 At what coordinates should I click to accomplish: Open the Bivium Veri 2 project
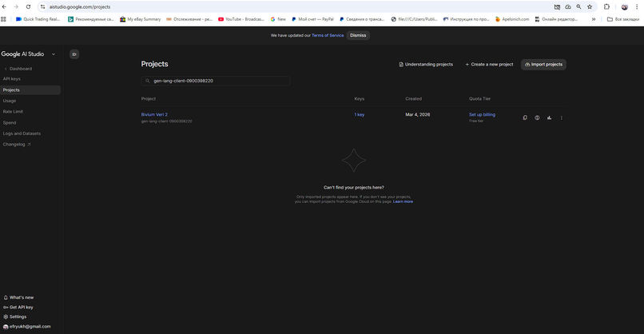pyautogui.click(x=154, y=114)
